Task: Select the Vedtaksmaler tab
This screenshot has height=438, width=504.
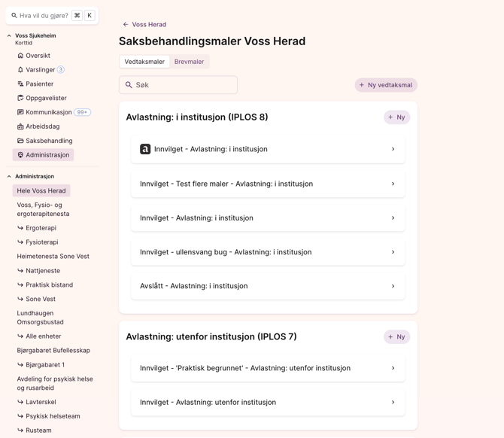Action: point(144,62)
